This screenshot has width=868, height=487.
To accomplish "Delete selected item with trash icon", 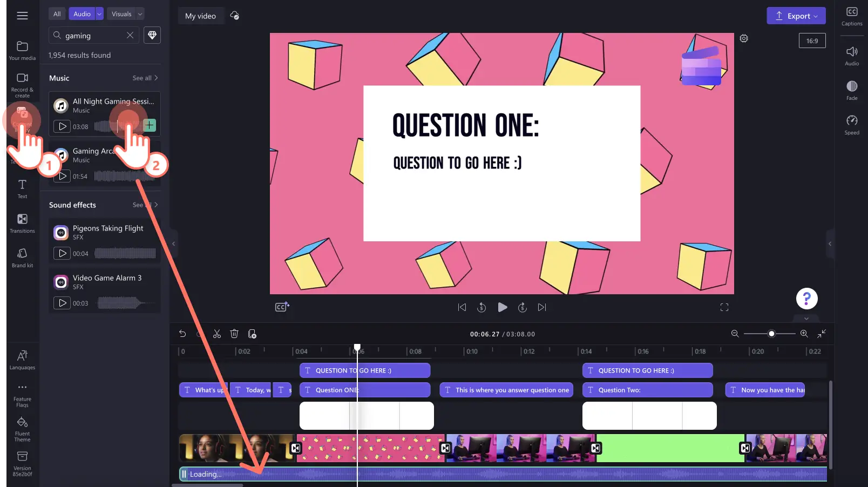I will (234, 334).
